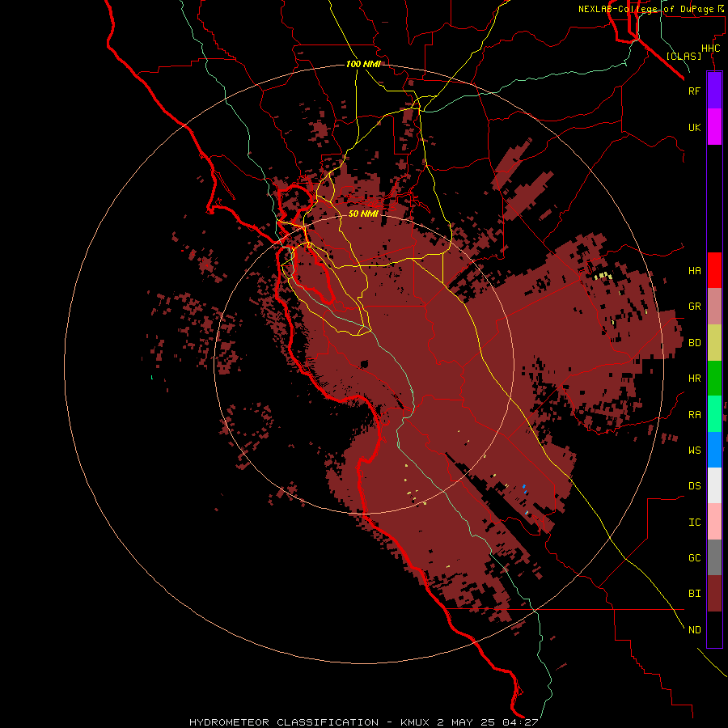728x728 pixels.
Task: Click the HHC product label
Action: click(x=710, y=49)
